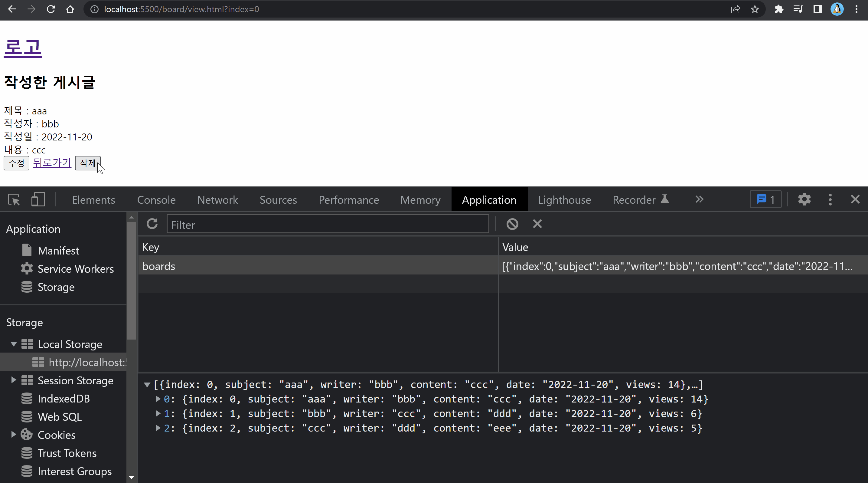This screenshot has height=483, width=868.
Task: Open DevTools settings gear
Action: (x=804, y=199)
